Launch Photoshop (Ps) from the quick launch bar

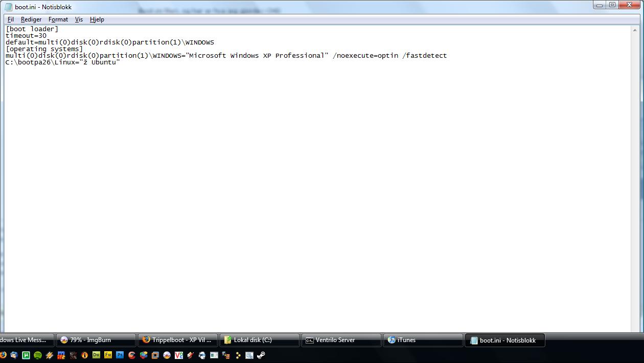click(120, 355)
